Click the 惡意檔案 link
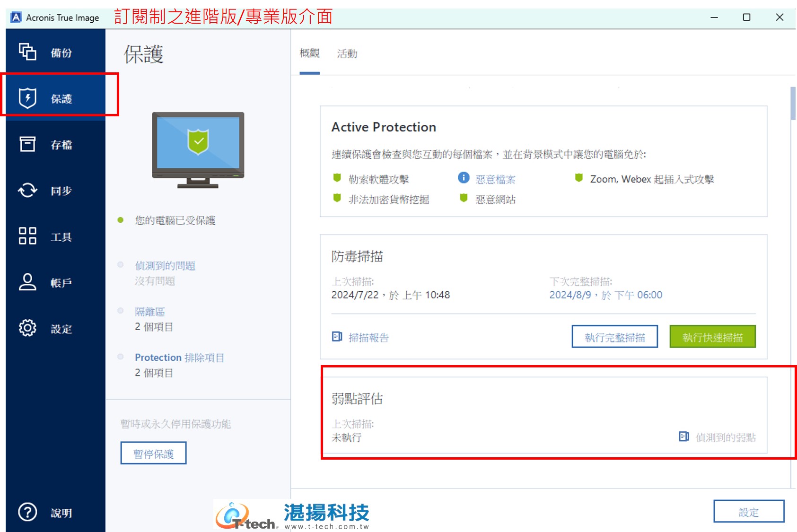797x532 pixels. (x=495, y=179)
